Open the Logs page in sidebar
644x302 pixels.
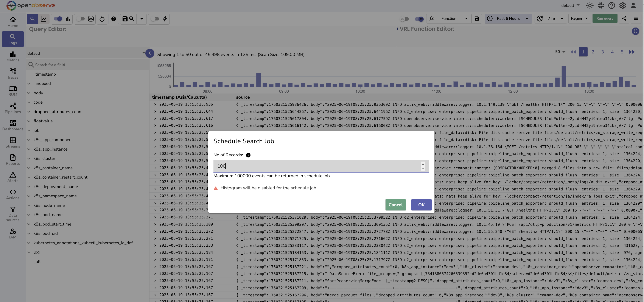[x=13, y=39]
